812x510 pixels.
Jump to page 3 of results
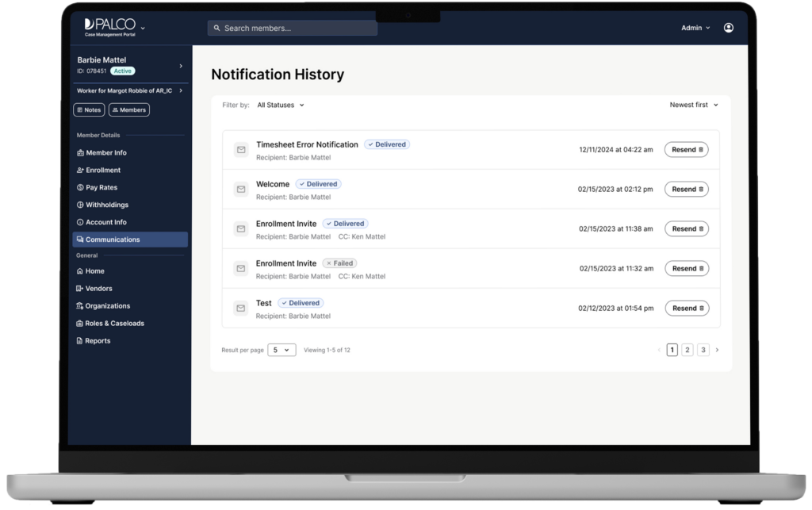tap(703, 350)
